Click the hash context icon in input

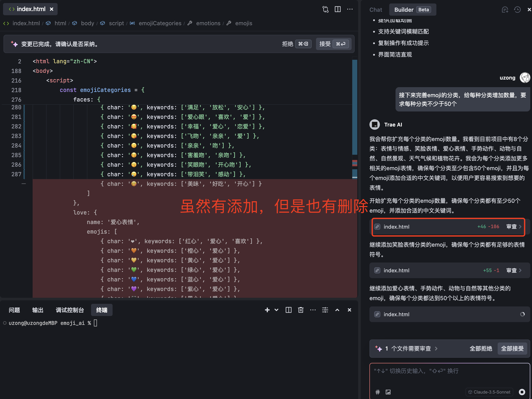point(378,392)
